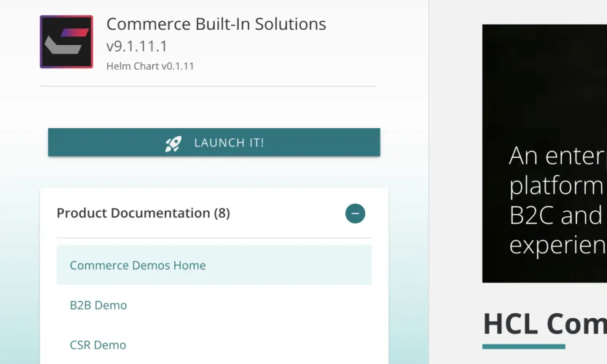Click the Commerce Built-In Solutions logo icon

pos(66,42)
